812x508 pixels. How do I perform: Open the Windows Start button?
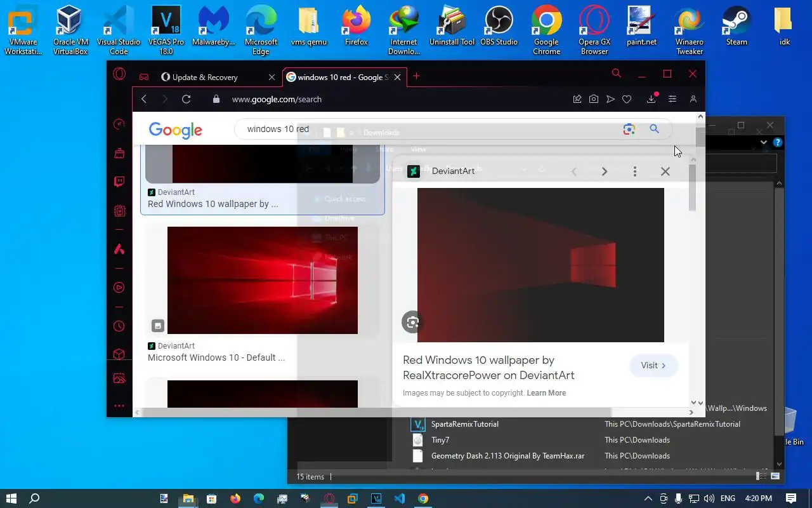pos(11,498)
